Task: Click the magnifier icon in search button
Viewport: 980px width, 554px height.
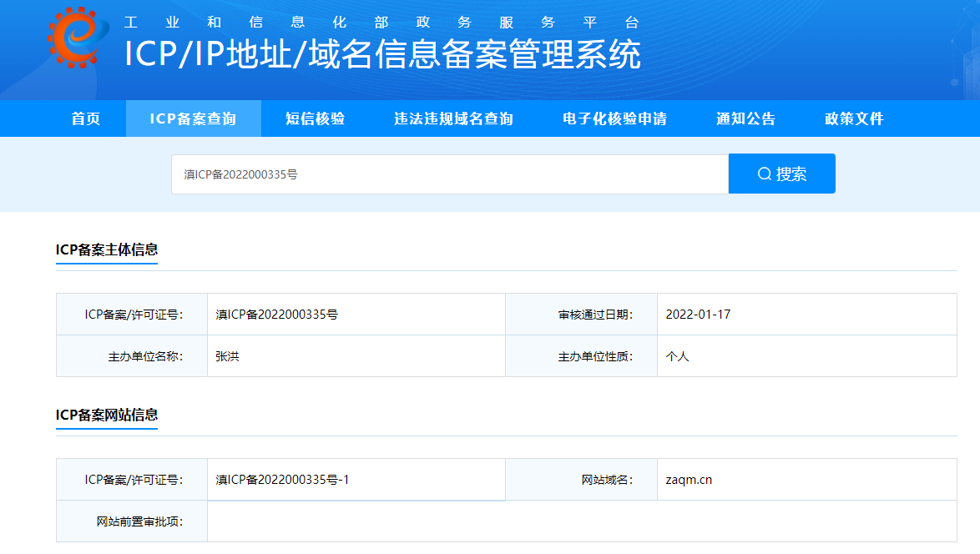Action: coord(764,174)
